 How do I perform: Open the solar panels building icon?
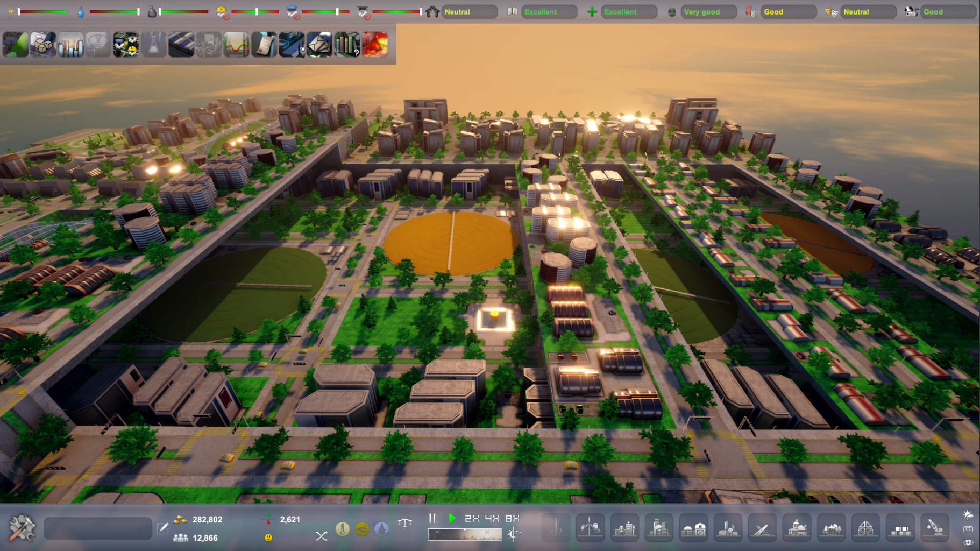(181, 45)
